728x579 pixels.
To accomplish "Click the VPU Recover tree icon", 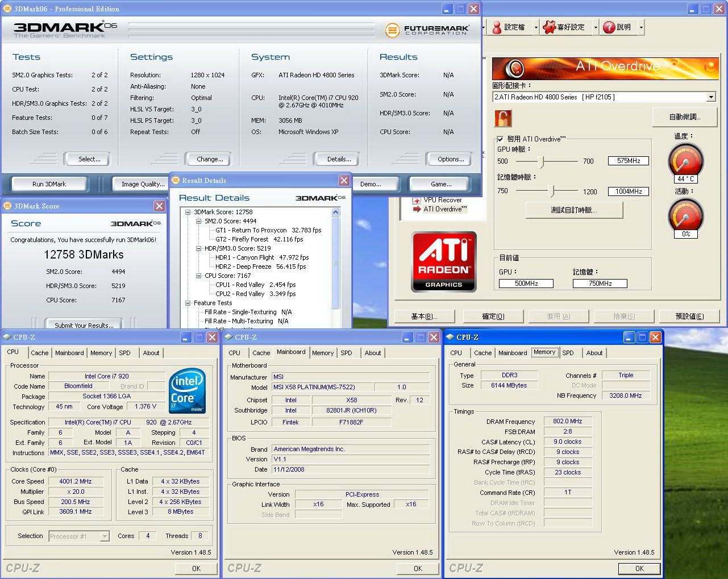I will click(418, 200).
